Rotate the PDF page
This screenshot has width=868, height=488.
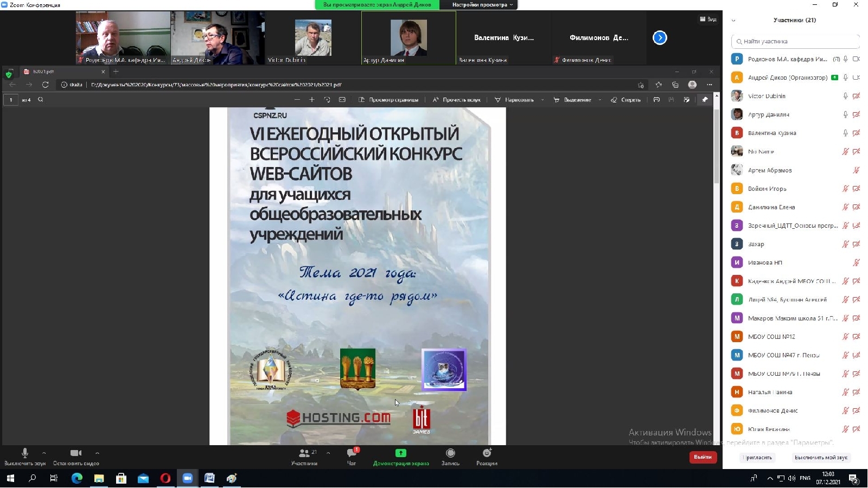327,100
